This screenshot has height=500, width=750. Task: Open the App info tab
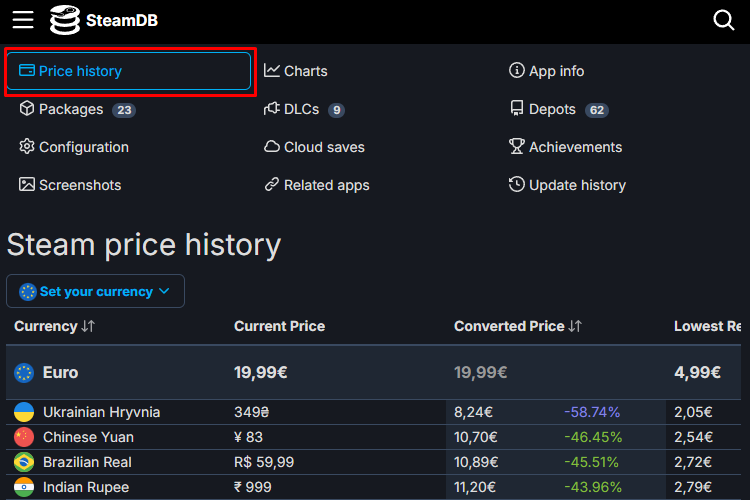tap(546, 71)
